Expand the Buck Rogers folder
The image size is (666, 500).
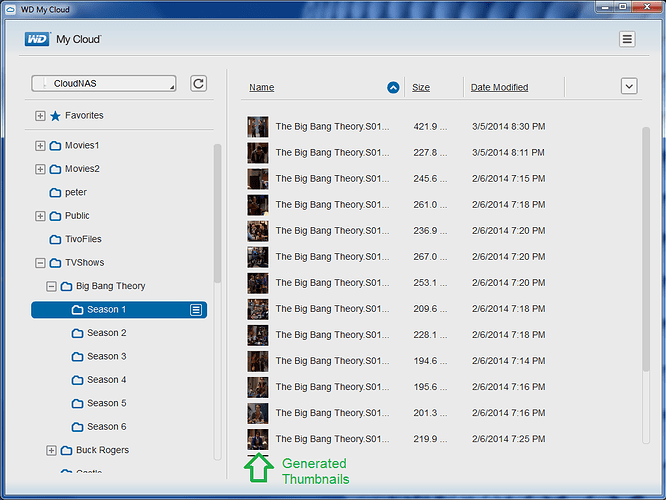point(51,450)
